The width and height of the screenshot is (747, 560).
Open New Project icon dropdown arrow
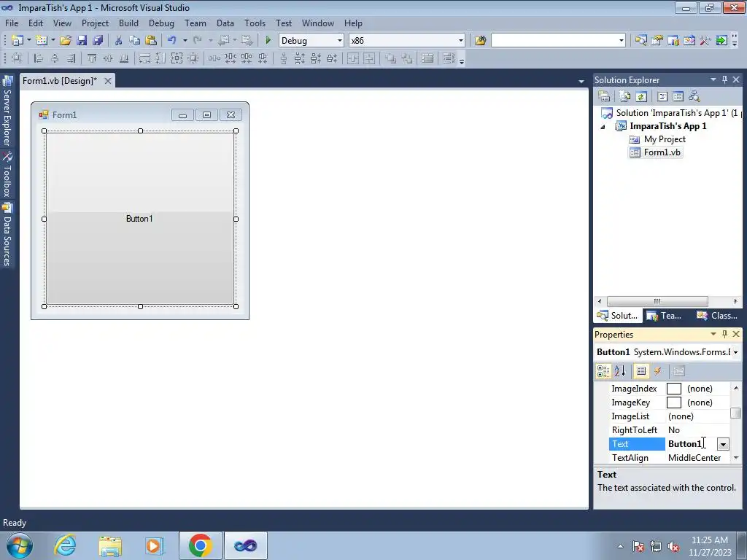pos(29,41)
